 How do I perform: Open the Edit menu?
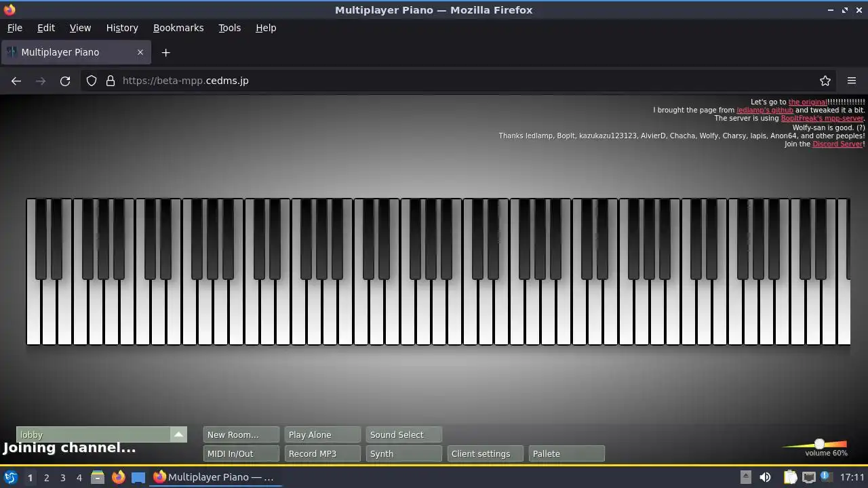pos(46,28)
